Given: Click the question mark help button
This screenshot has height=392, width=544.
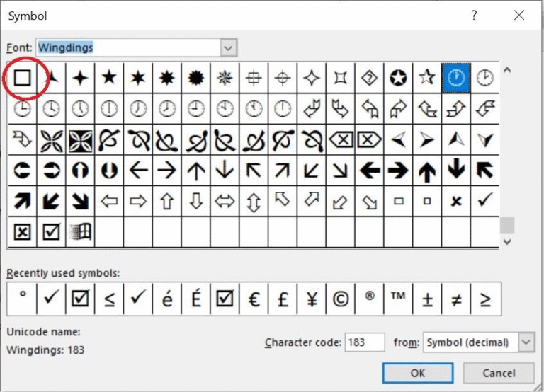Looking at the screenshot, I should (x=475, y=15).
